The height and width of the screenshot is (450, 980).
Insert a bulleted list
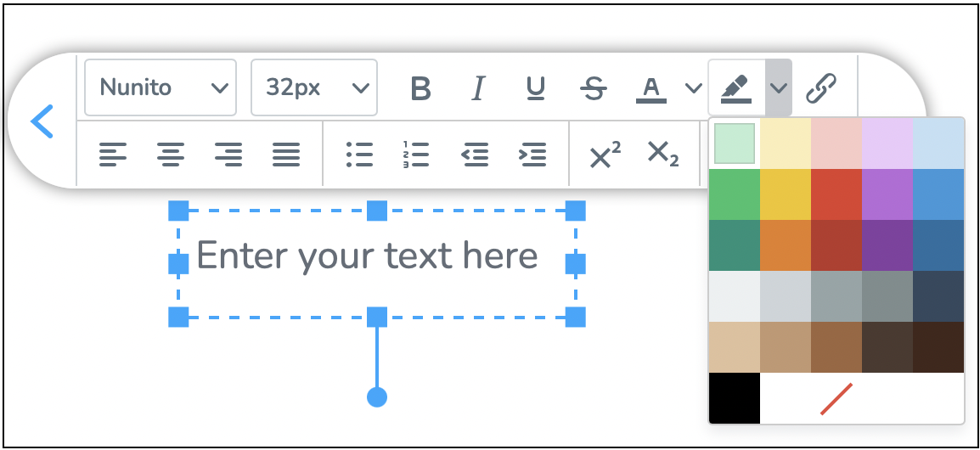click(360, 155)
